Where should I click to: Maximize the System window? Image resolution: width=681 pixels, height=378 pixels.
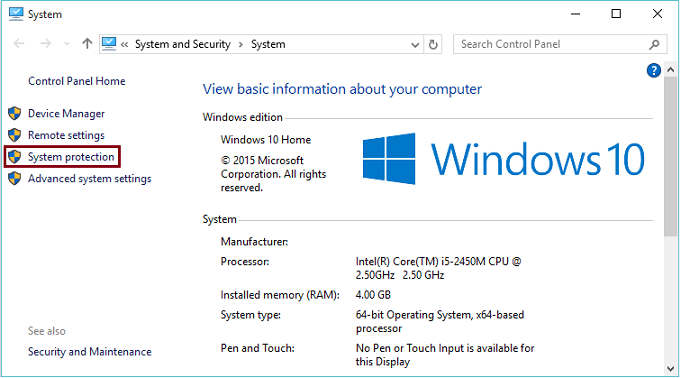[x=616, y=14]
